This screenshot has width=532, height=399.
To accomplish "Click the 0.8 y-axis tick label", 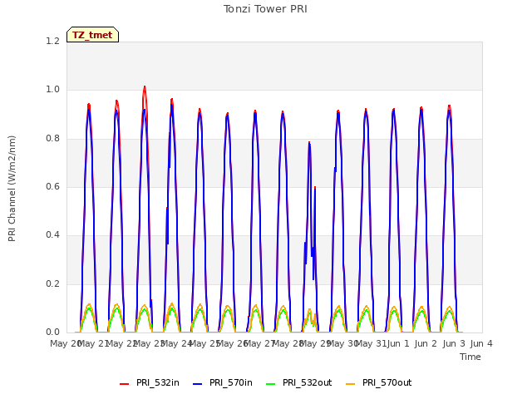I will tap(52, 139).
